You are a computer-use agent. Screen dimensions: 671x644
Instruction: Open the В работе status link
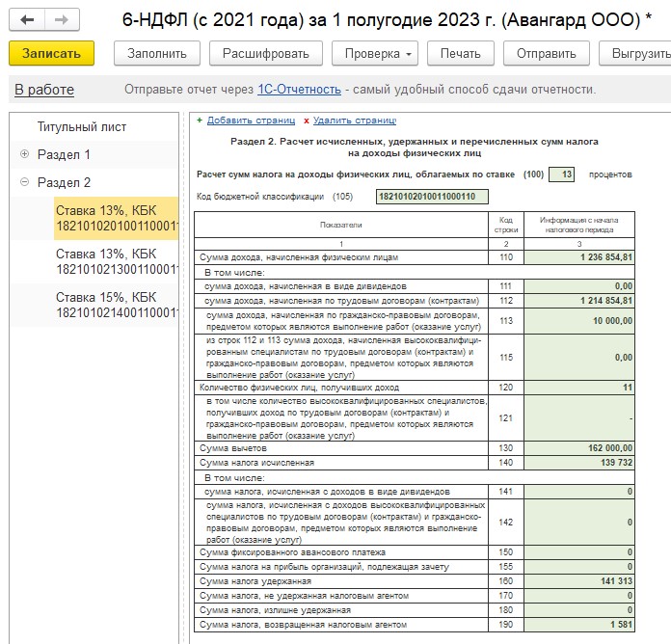tap(44, 90)
